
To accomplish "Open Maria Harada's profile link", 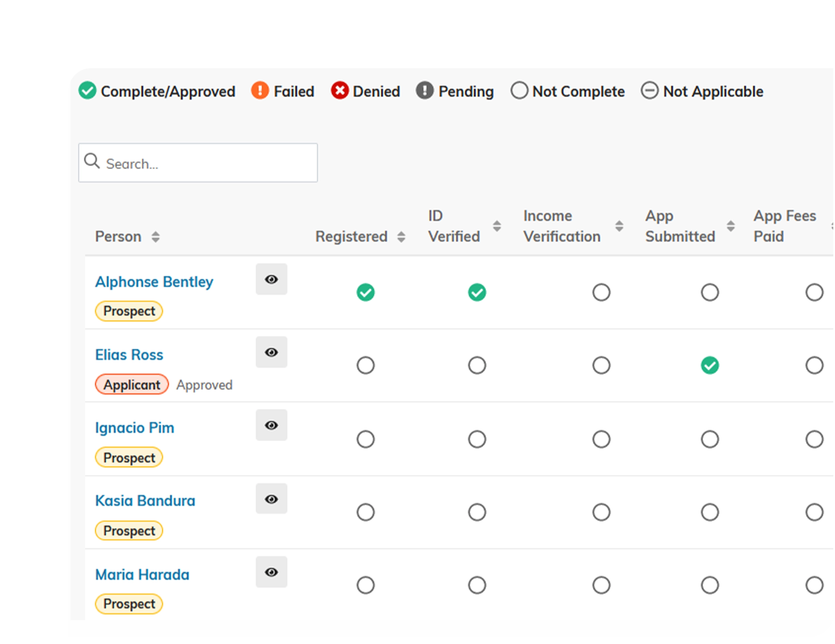I will 142,575.
